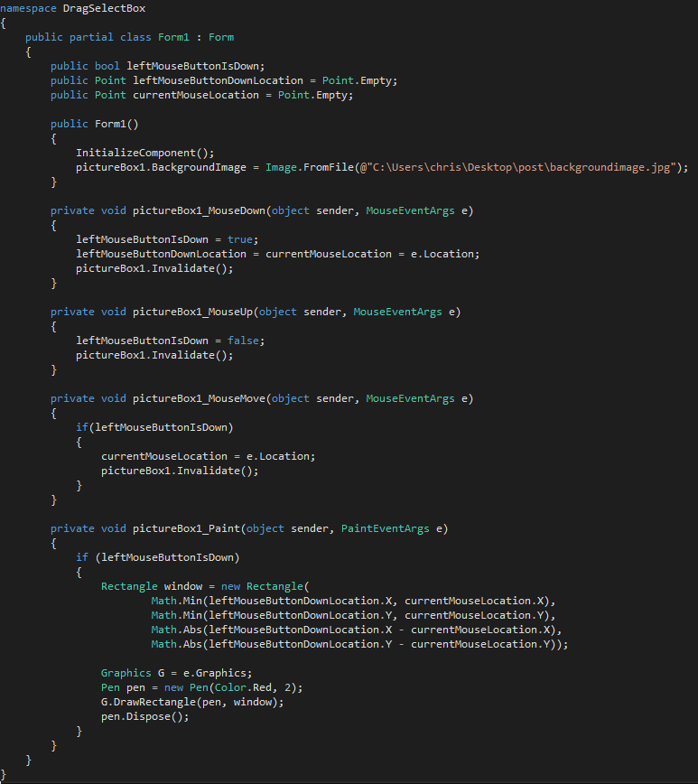Click the DragSelectBox namespace name
Screen dimensions: 698x784
click(104, 8)
